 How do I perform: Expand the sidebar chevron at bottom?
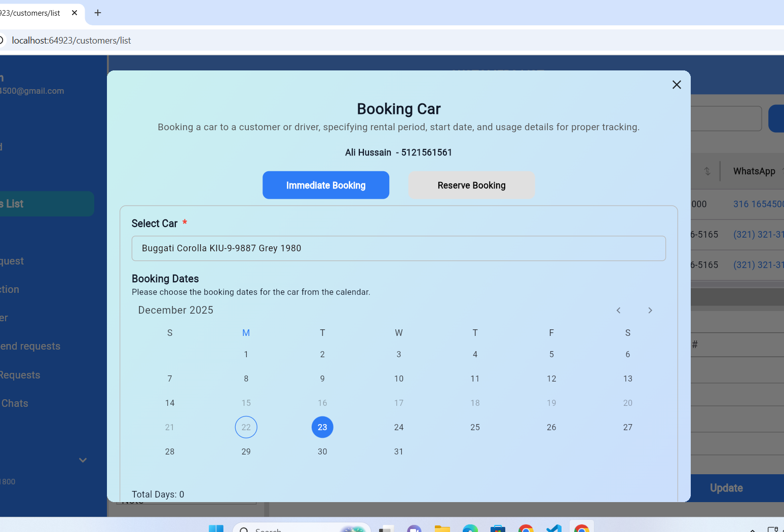tap(83, 460)
